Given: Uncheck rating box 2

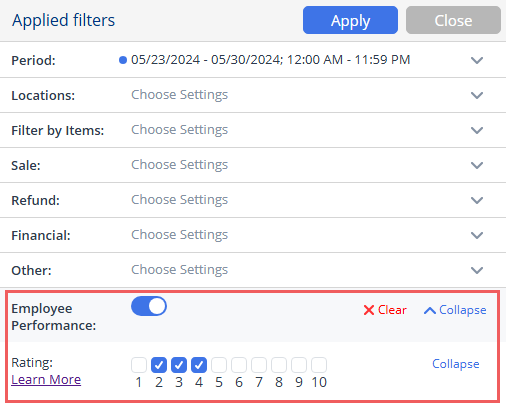Looking at the screenshot, I should [x=159, y=365].
